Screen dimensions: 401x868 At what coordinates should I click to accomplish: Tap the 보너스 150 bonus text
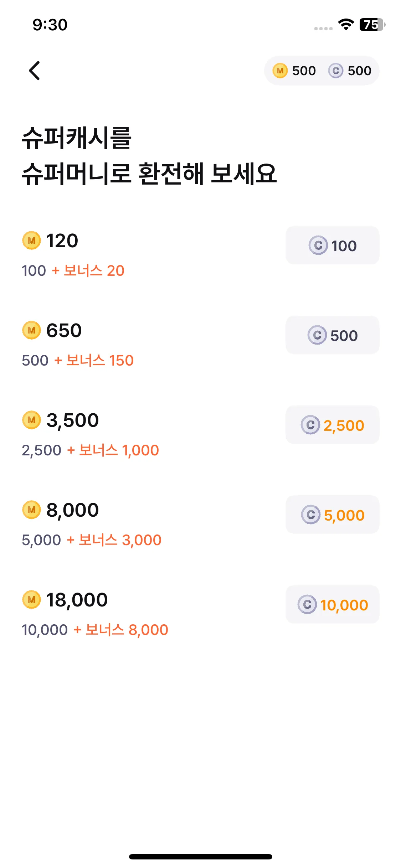pos(100,360)
